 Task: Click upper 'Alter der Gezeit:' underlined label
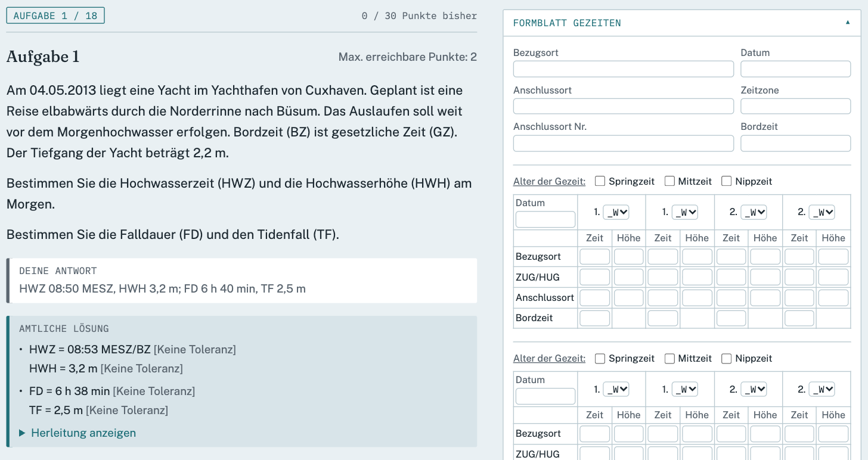coord(549,181)
